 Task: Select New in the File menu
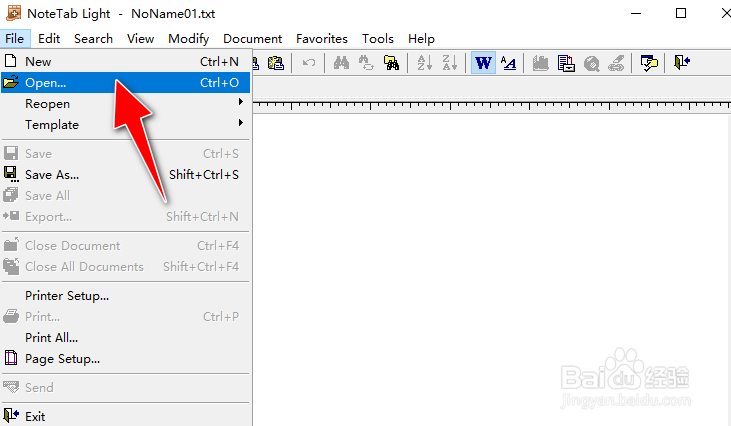pos(125,62)
